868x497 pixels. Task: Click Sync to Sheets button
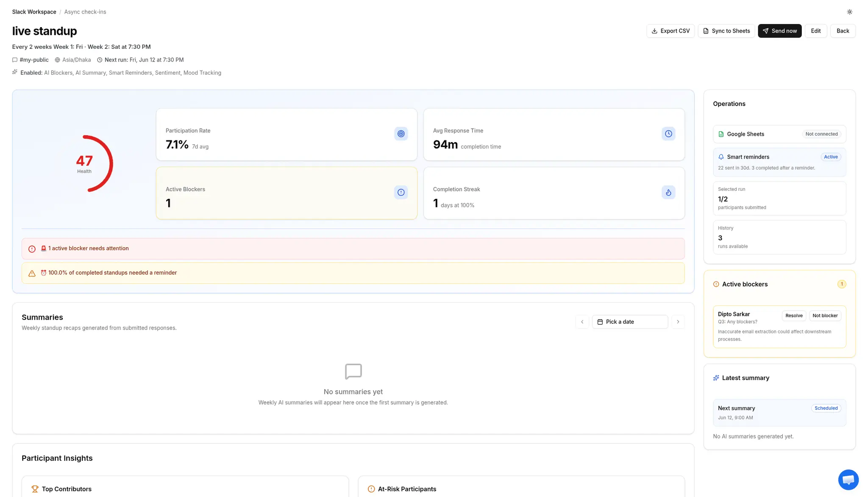coord(726,31)
